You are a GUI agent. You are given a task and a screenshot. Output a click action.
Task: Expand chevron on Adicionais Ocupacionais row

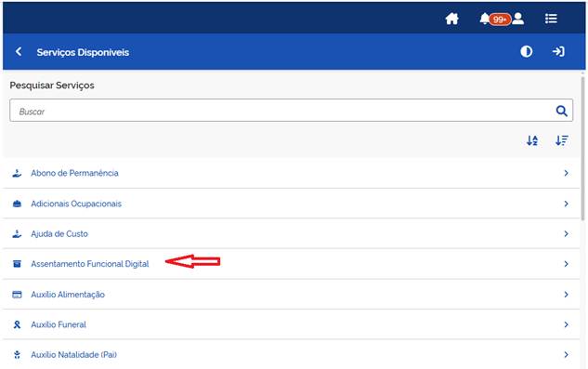pyautogui.click(x=567, y=204)
